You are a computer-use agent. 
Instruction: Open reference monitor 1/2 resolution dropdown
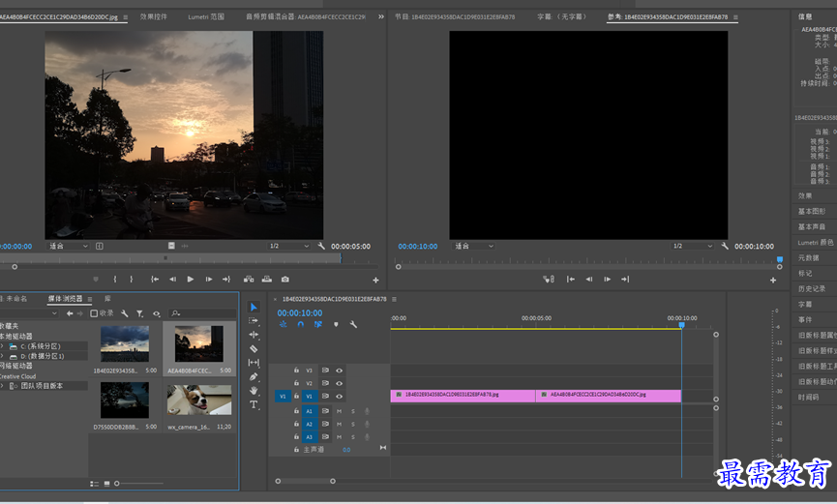coord(693,246)
